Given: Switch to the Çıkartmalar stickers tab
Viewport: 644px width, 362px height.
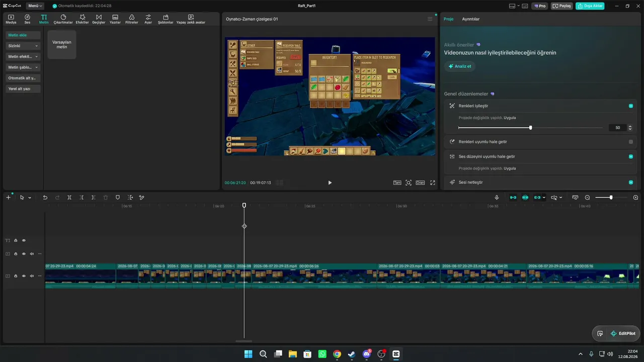Looking at the screenshot, I should click(x=63, y=19).
